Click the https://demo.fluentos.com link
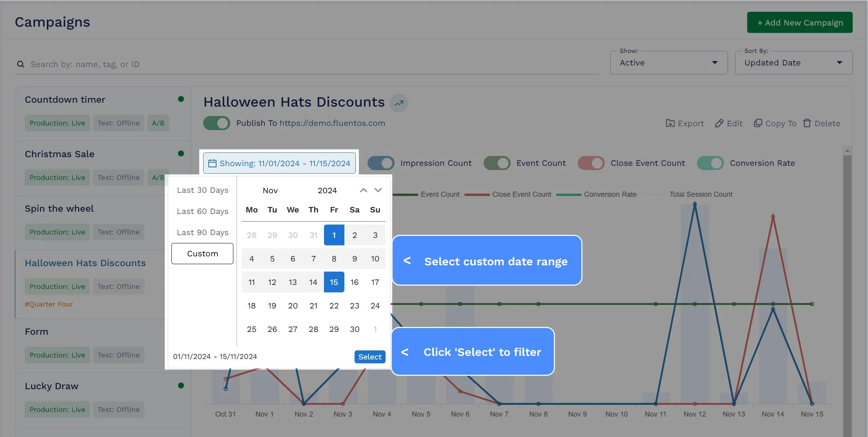 332,123
